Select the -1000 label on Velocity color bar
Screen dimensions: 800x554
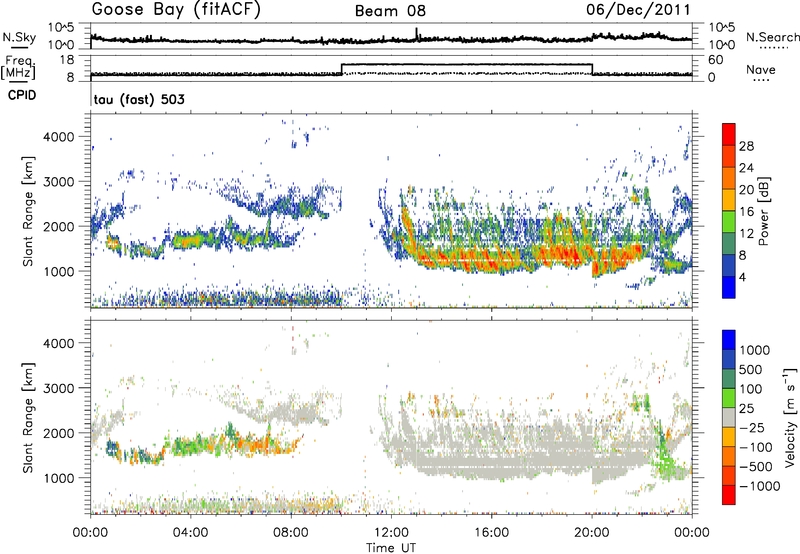click(x=759, y=486)
